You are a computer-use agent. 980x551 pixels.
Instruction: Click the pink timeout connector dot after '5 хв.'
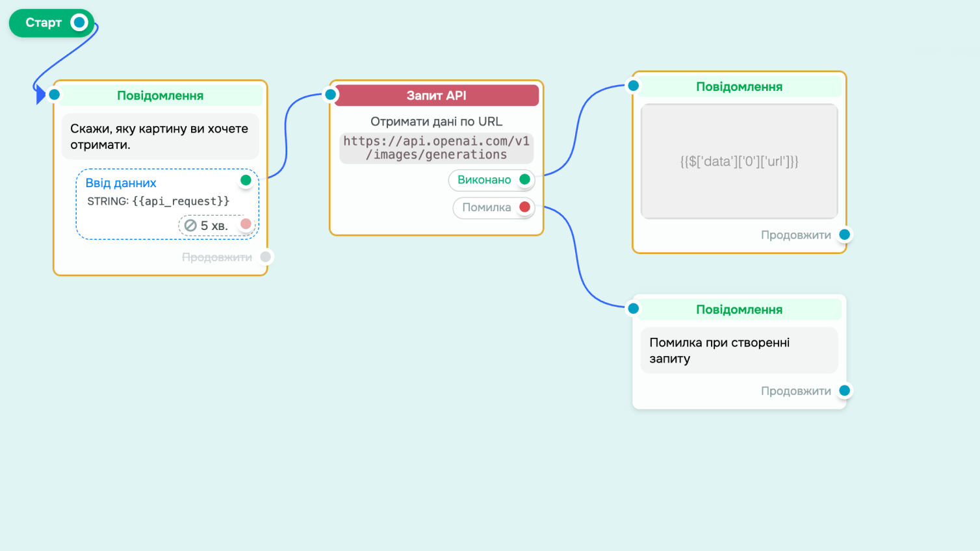[246, 224]
